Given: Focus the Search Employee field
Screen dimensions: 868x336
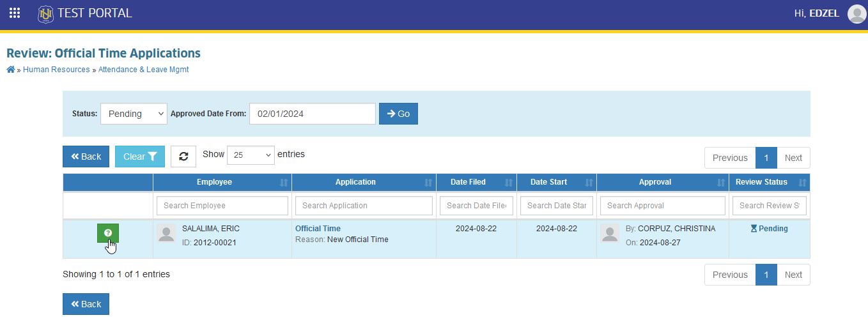Looking at the screenshot, I should click(222, 206).
